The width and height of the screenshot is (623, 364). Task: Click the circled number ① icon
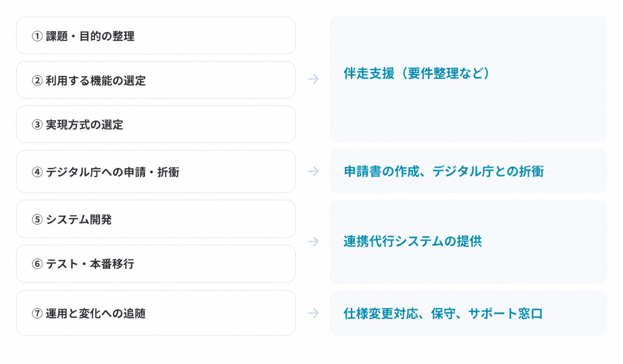37,36
